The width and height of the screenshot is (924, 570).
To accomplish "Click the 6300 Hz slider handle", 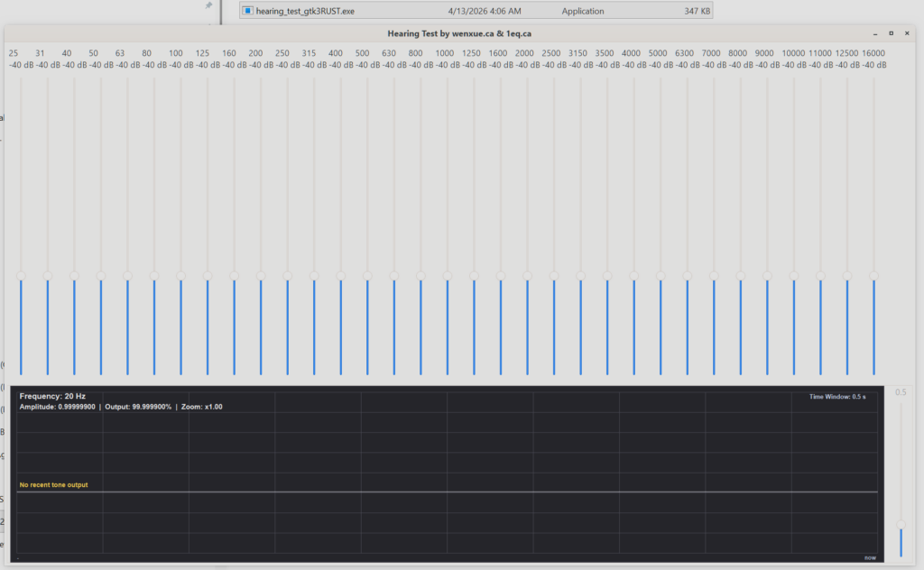I will (x=687, y=275).
